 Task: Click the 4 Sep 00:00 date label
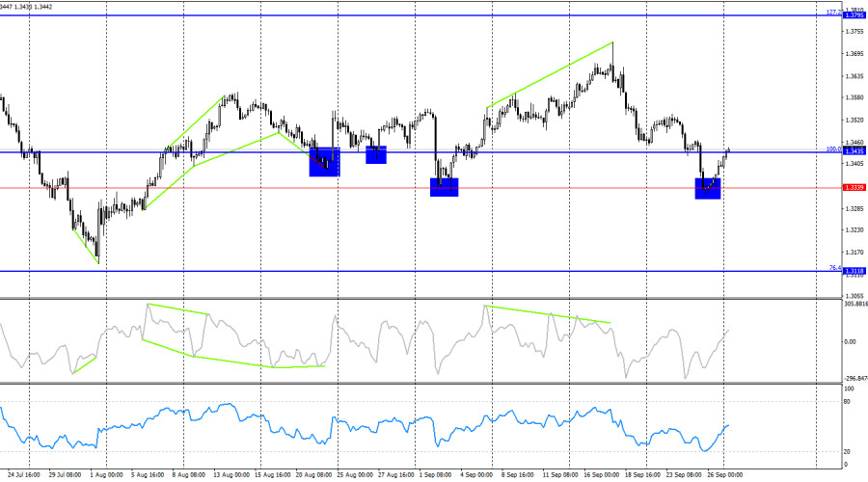[x=476, y=475]
